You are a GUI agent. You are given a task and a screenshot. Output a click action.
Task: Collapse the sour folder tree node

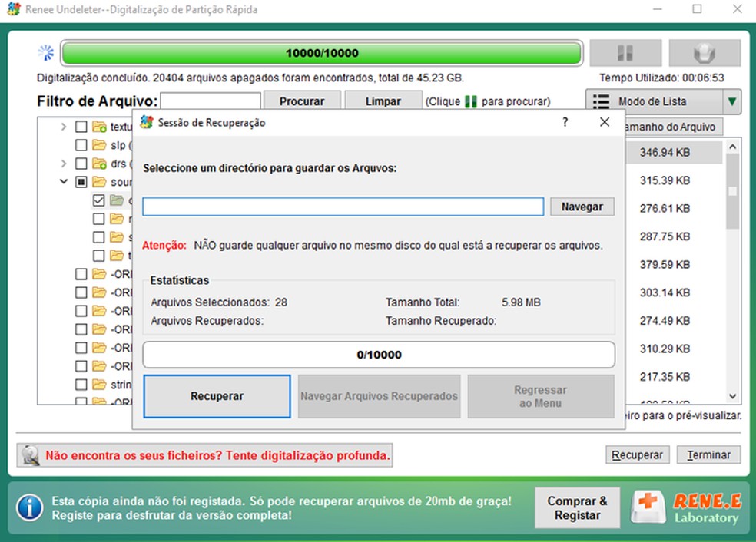64,182
